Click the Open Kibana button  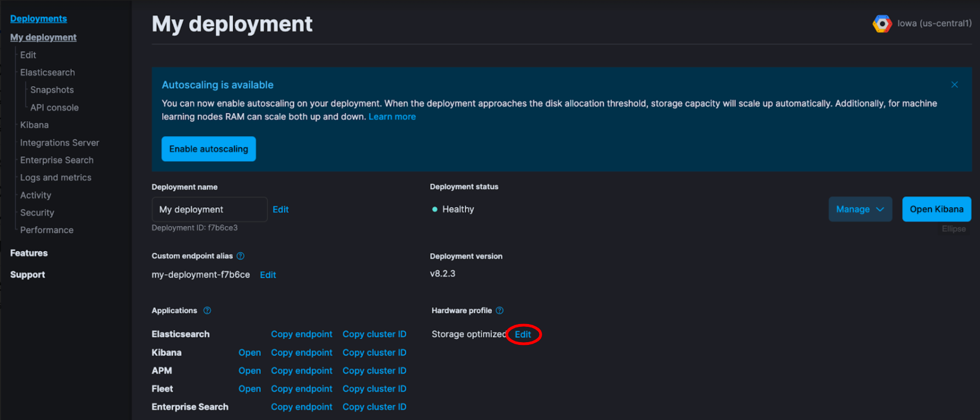coord(936,209)
